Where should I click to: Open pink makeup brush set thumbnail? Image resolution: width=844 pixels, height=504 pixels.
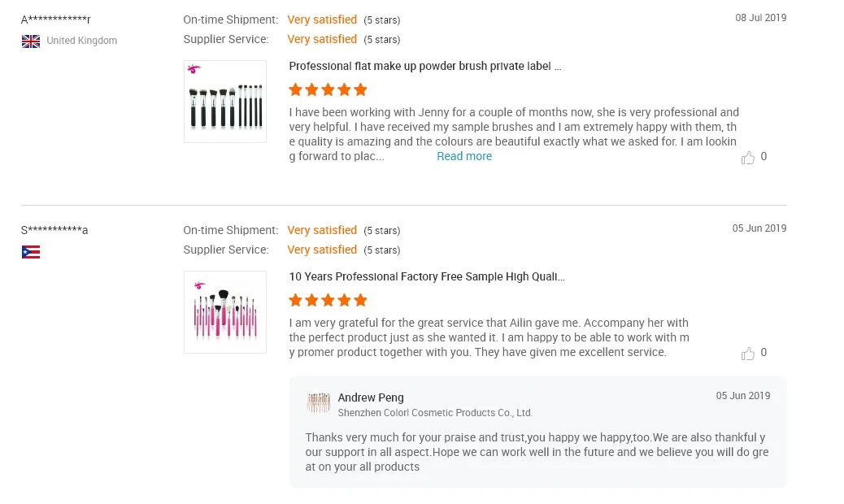click(225, 312)
